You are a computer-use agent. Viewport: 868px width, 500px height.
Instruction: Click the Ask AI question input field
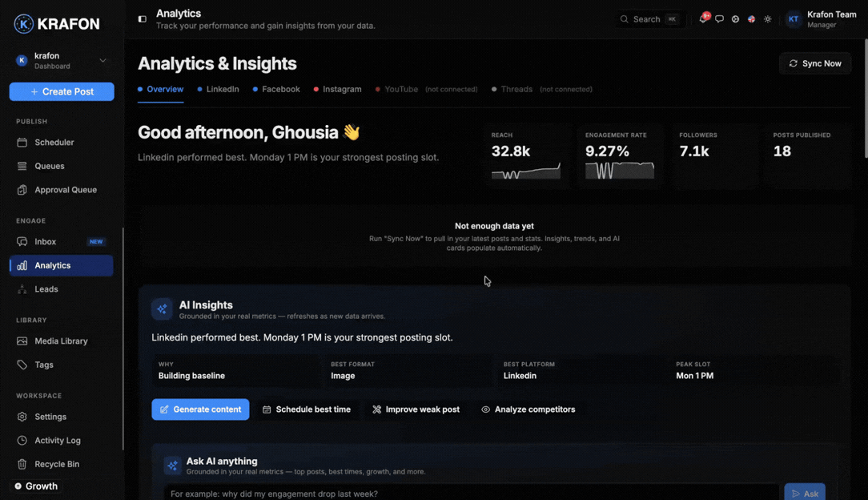(x=471, y=493)
